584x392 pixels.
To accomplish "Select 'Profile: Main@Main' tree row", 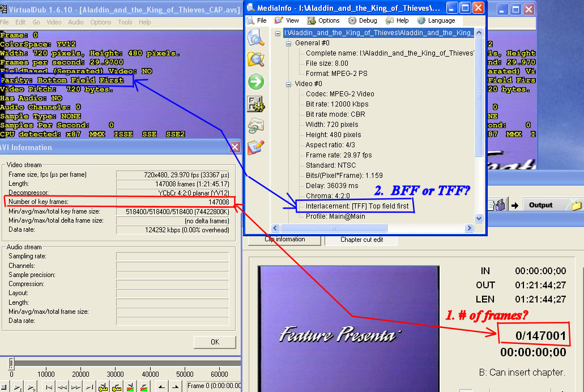I will click(x=335, y=216).
